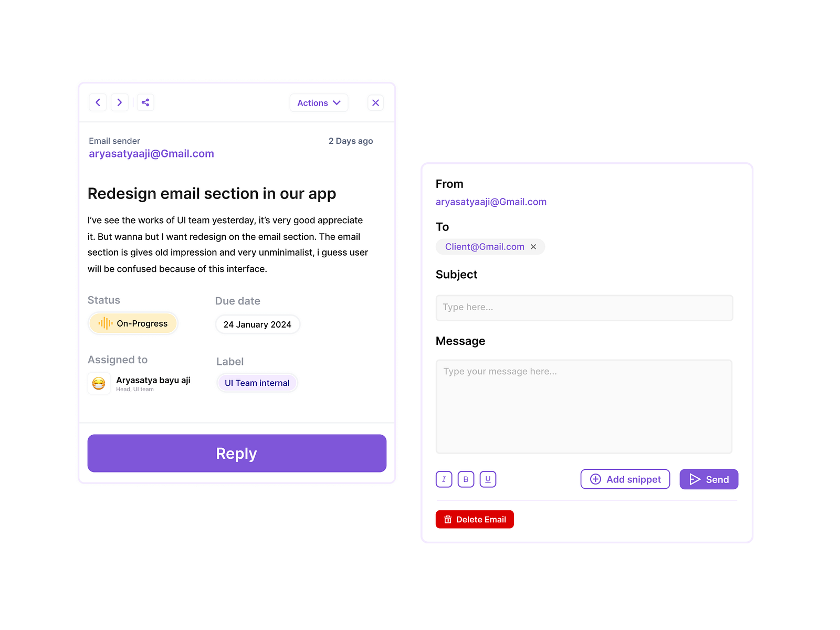Apply underline formatting in the composer

(x=488, y=479)
